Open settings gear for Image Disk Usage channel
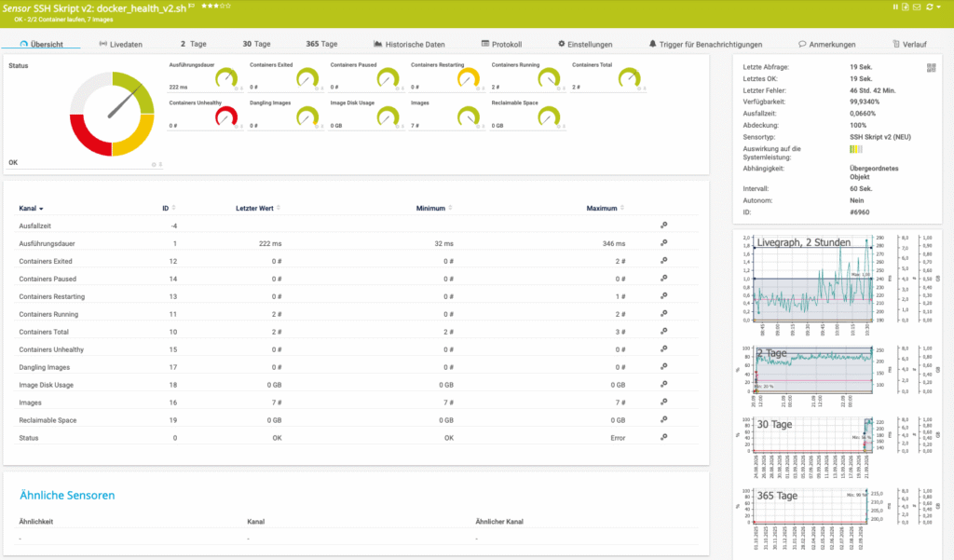The image size is (954, 560). (x=663, y=384)
